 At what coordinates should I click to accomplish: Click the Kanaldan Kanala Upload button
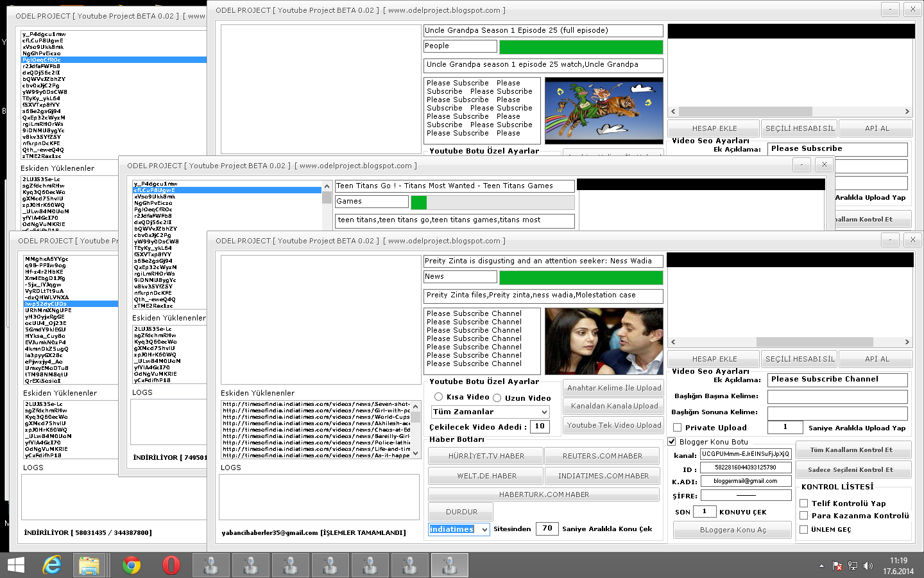[x=614, y=406]
